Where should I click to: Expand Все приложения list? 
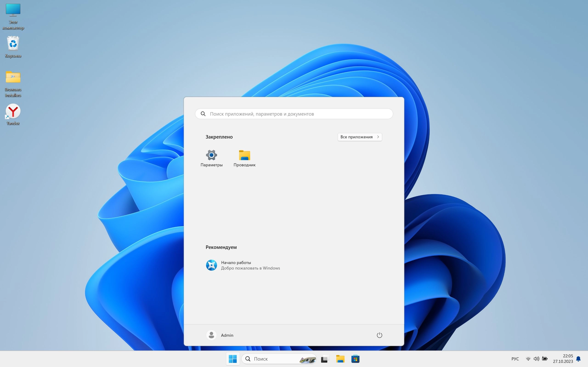pos(360,137)
